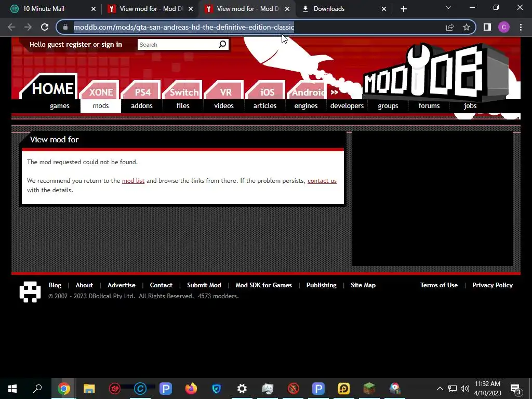
Task: Bookmark this page with the star icon
Action: (x=467, y=27)
